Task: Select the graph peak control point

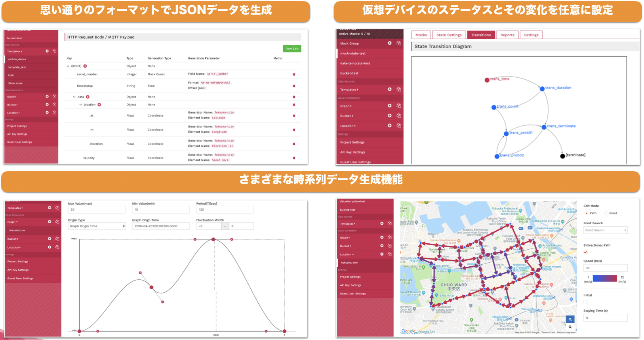Action: pyautogui.click(x=213, y=239)
